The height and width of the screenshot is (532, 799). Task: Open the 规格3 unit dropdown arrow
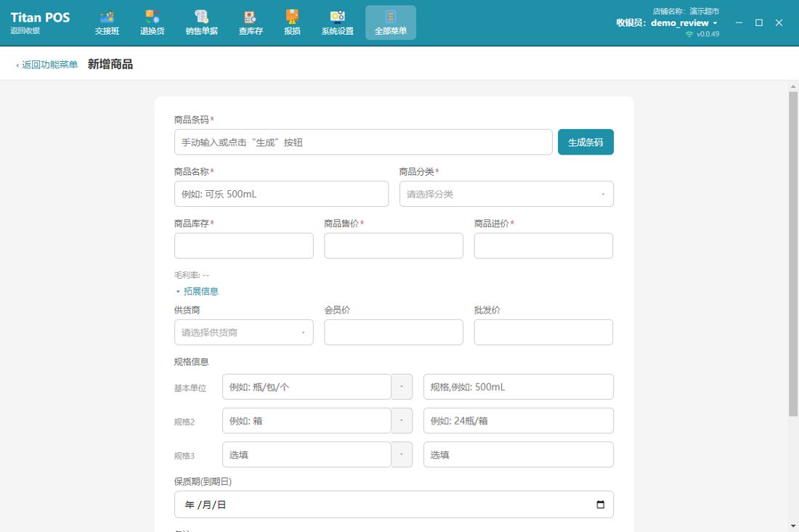[x=402, y=454]
